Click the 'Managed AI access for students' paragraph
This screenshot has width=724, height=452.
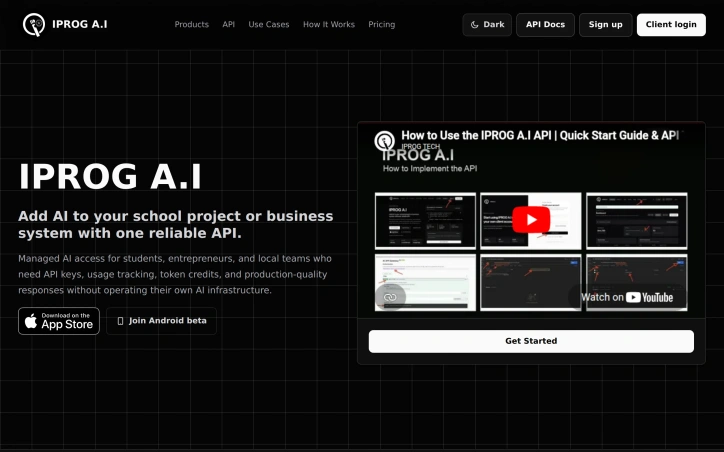point(175,274)
